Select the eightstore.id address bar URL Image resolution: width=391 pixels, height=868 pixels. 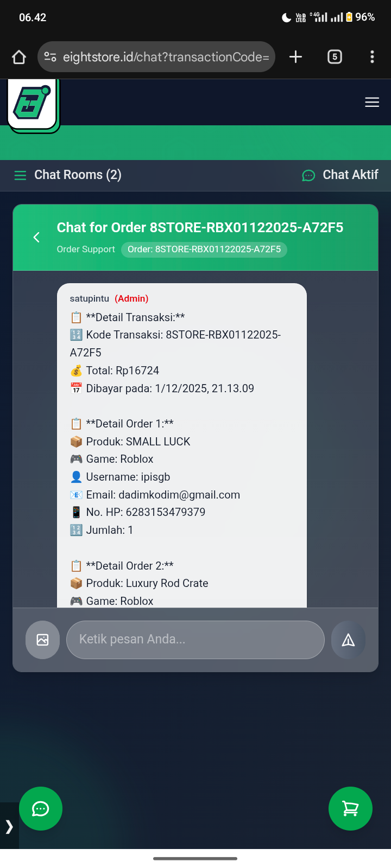[166, 57]
